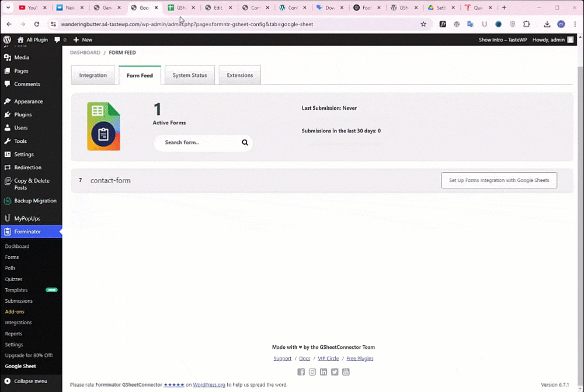Click the Plugins plug icon
The height and width of the screenshot is (392, 584).
click(8, 114)
